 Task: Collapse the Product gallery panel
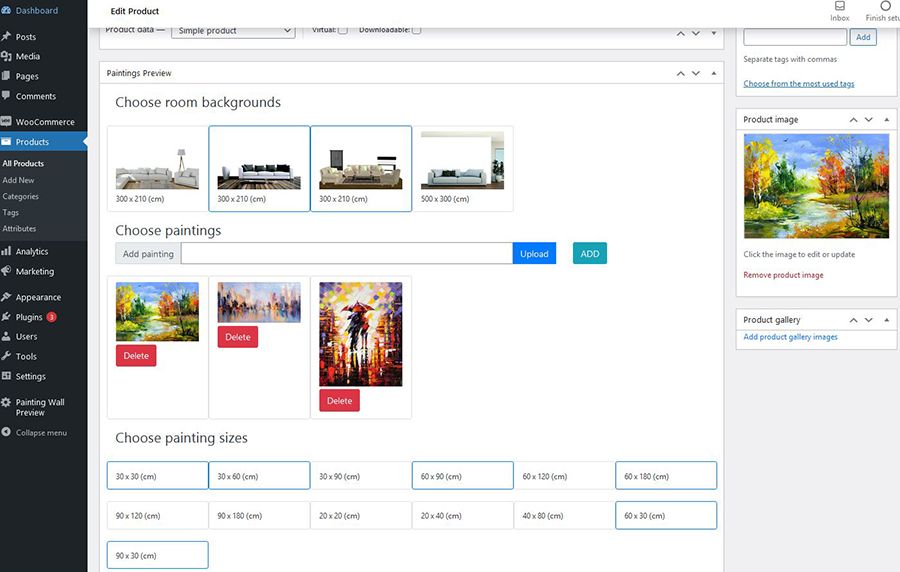coord(885,320)
